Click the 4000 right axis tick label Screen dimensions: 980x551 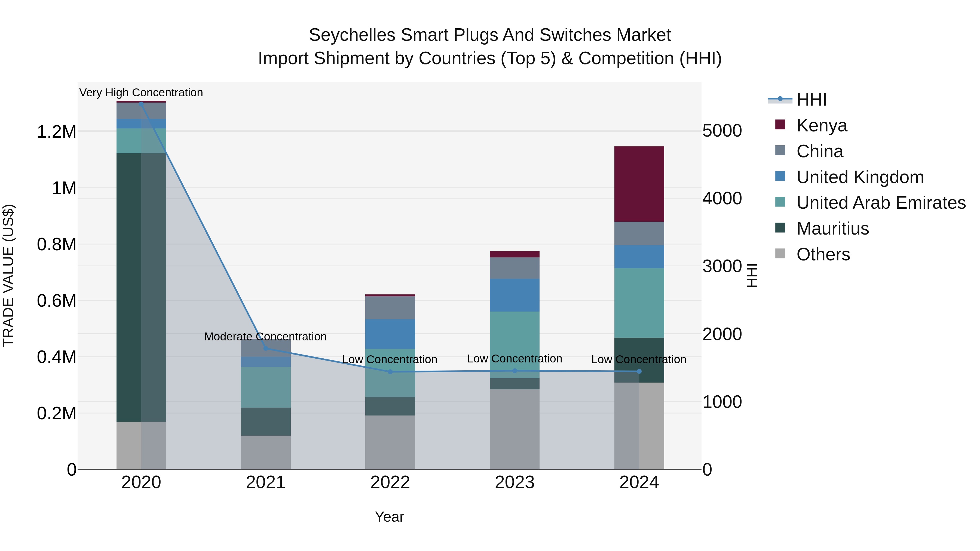tap(722, 198)
